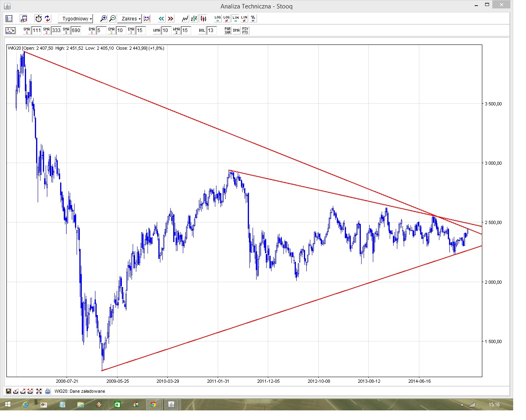Click the up-right red arrow icon in bottom bar
The image size is (526, 420).
(23, 391)
